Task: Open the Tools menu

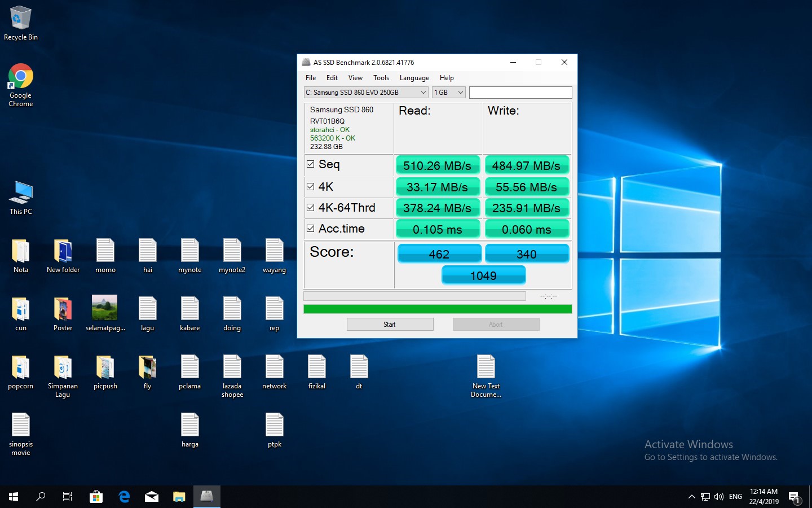Action: [x=381, y=78]
